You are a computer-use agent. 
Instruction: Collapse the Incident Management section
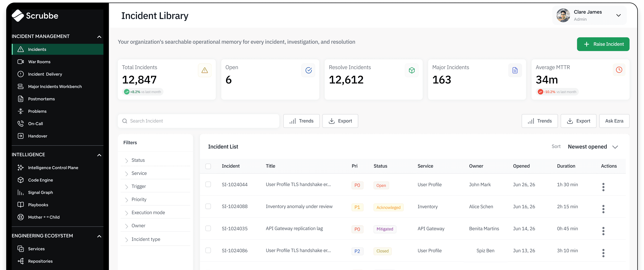pyautogui.click(x=99, y=37)
